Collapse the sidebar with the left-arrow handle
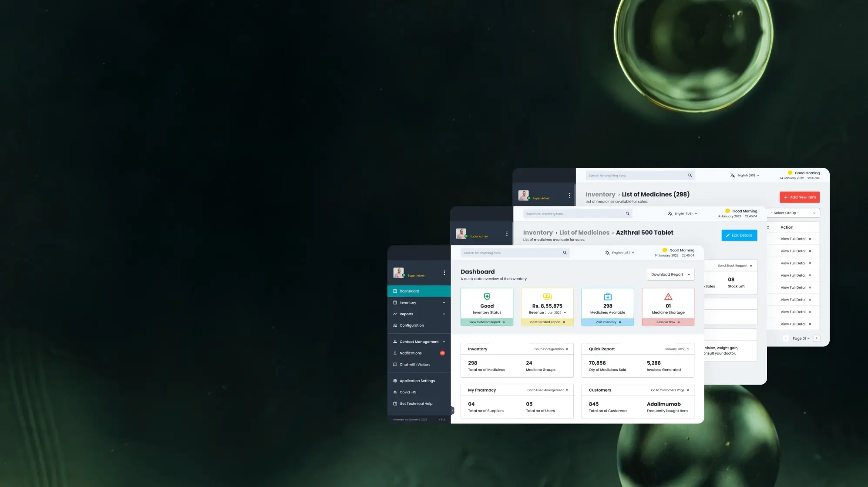This screenshot has height=487, width=868. tap(452, 410)
